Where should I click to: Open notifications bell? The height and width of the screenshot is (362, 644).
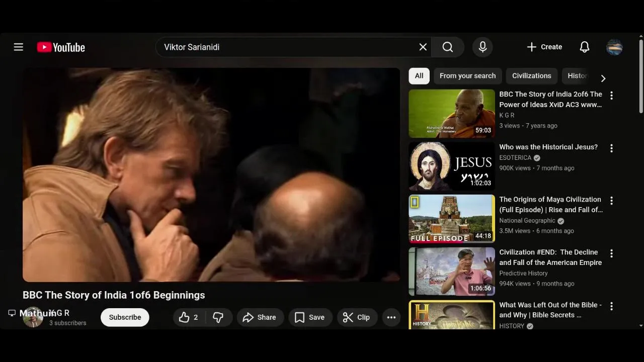(585, 47)
